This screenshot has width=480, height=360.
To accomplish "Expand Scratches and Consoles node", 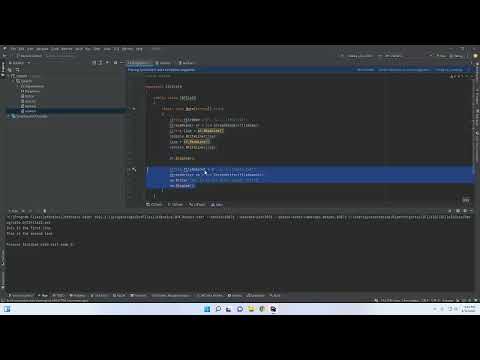I will [x=9, y=116].
